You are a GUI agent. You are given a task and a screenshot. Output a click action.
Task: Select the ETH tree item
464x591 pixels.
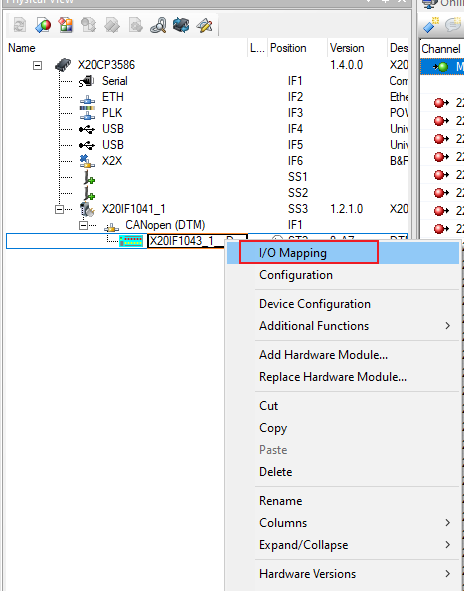(113, 97)
